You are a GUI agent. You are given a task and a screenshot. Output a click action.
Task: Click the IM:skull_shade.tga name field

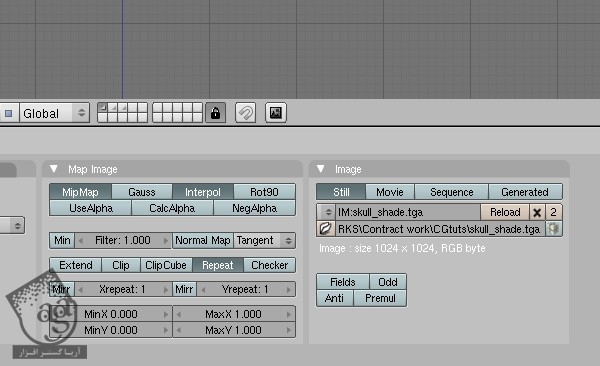408,212
